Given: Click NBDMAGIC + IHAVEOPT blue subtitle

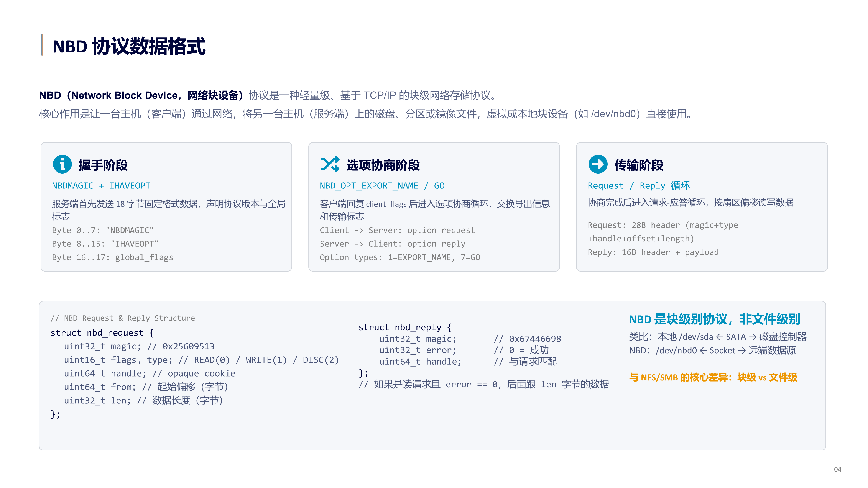Looking at the screenshot, I should (101, 186).
